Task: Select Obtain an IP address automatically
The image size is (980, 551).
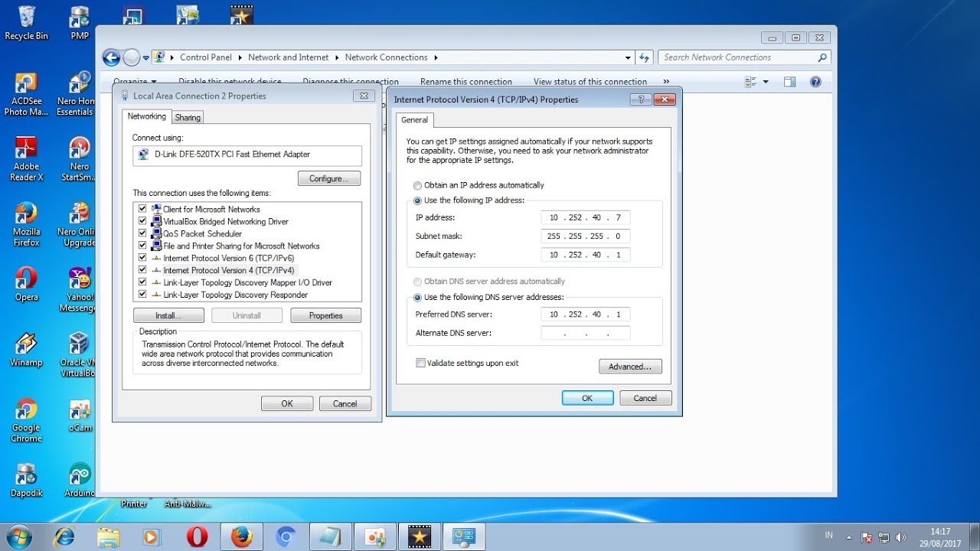Action: pos(417,185)
